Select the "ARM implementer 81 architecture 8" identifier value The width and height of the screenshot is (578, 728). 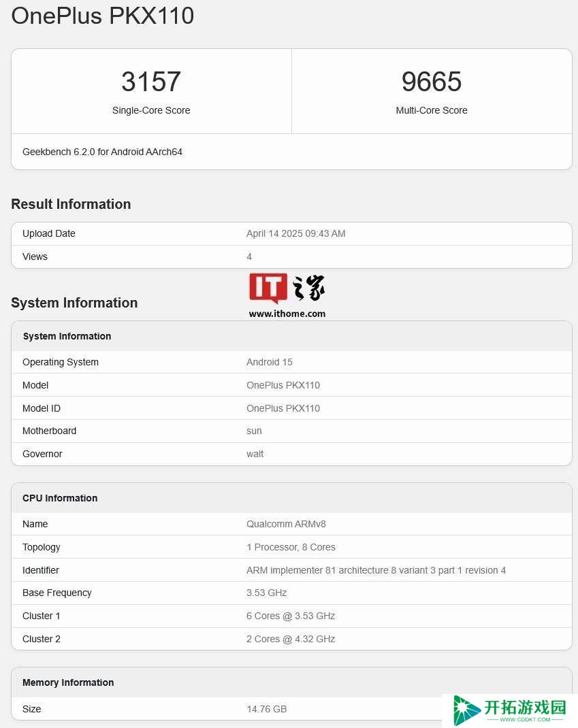[x=376, y=571]
